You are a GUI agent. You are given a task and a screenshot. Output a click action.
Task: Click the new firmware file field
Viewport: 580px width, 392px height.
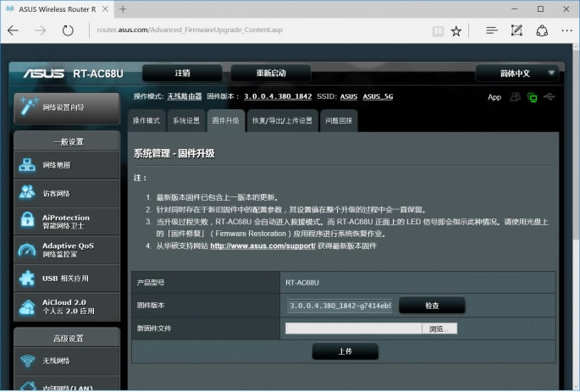(x=354, y=329)
